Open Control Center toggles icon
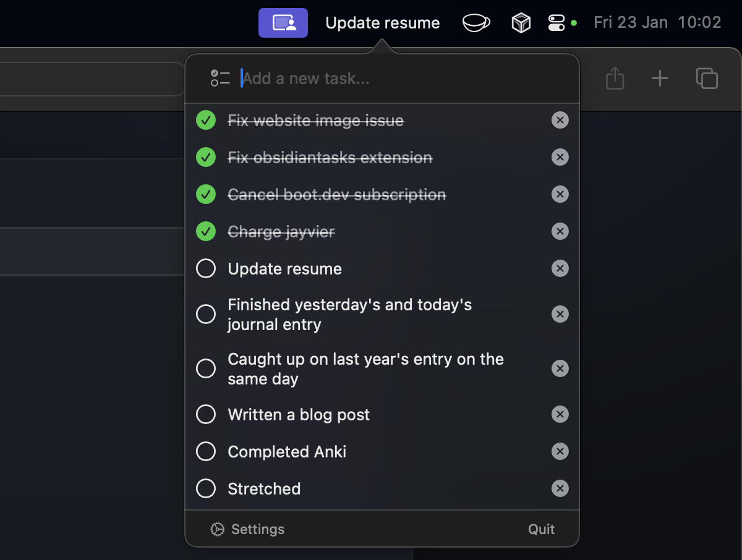742x560 pixels. pyautogui.click(x=556, y=23)
